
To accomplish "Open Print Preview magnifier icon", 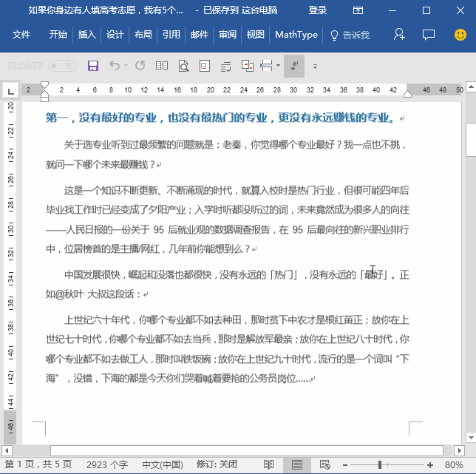I will 183,66.
